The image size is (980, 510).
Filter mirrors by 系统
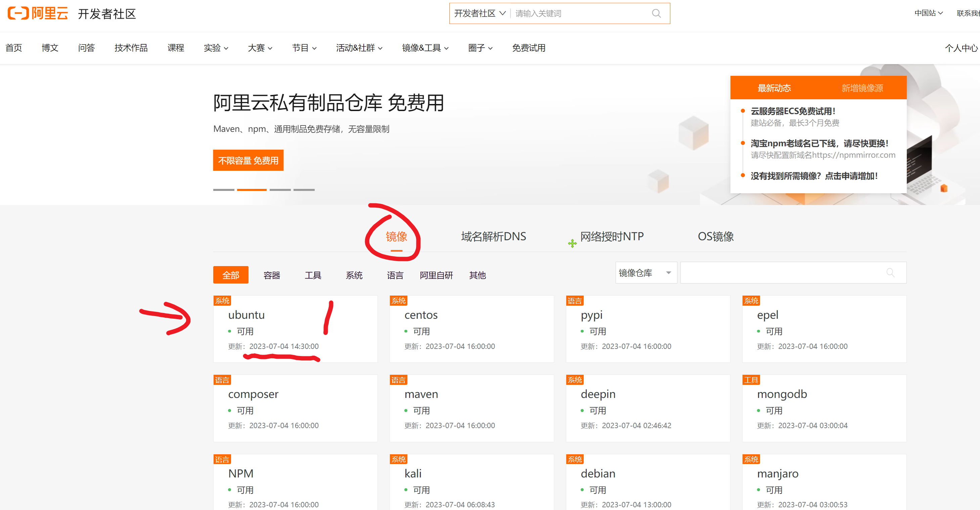coord(354,275)
